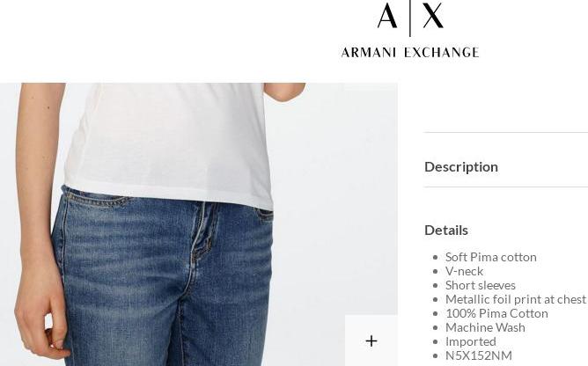
Task: Click the 100% Pima Cotton entry
Action: [496, 313]
